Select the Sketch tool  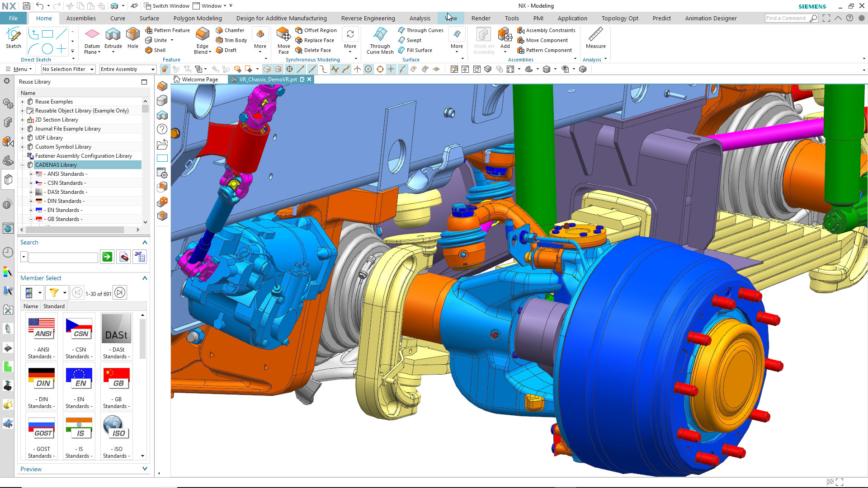14,38
